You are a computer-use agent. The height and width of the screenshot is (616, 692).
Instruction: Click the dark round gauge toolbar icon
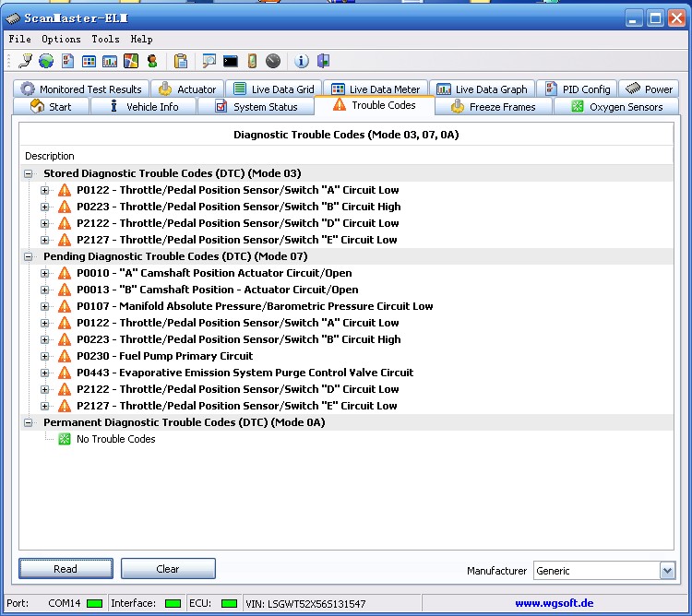click(x=273, y=61)
